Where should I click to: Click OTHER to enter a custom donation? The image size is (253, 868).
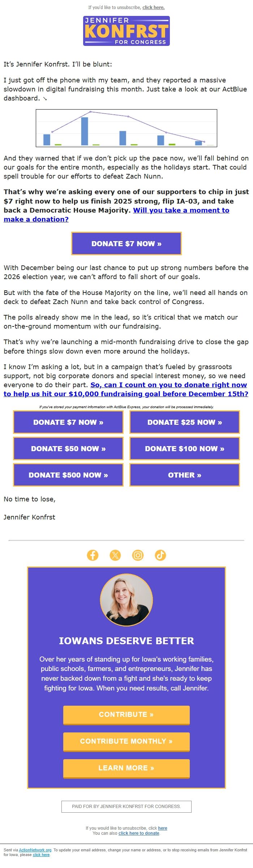point(185,475)
